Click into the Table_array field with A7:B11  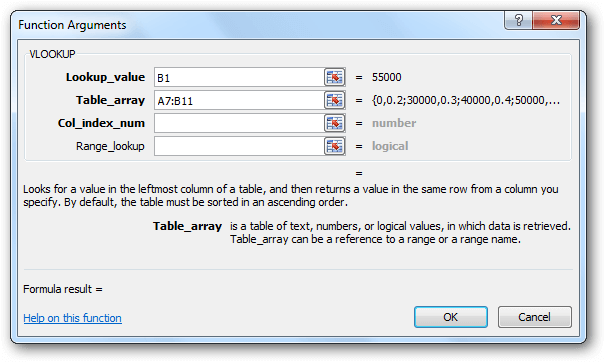(x=239, y=100)
